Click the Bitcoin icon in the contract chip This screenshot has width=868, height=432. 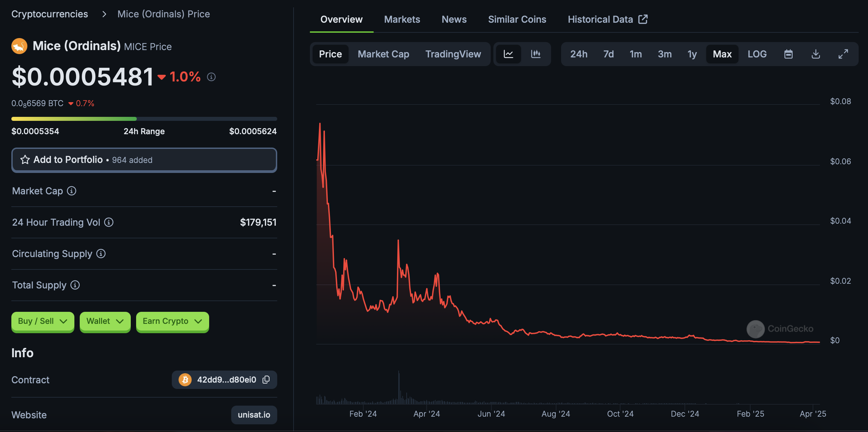[x=185, y=380]
